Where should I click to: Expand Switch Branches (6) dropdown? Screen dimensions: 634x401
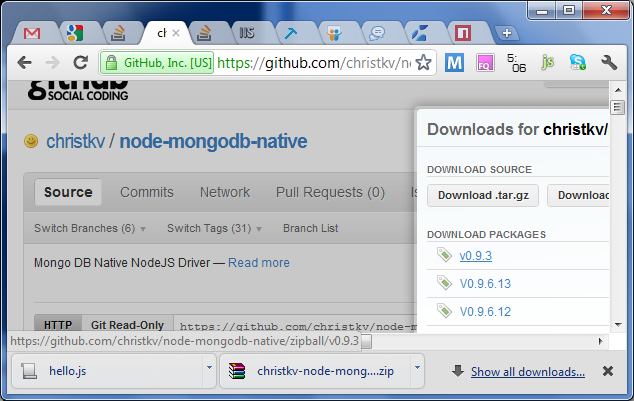coord(90,228)
